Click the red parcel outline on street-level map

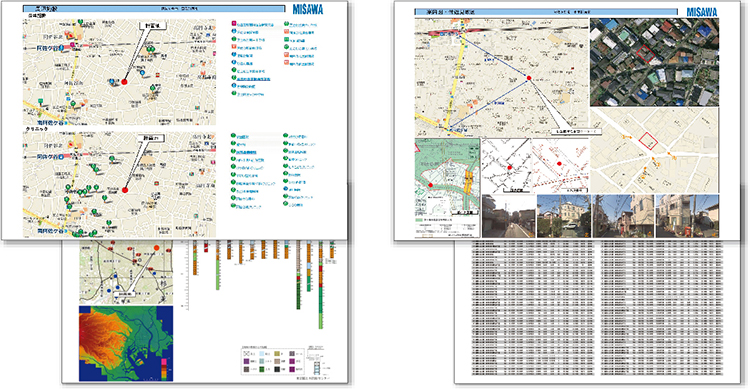(x=649, y=141)
